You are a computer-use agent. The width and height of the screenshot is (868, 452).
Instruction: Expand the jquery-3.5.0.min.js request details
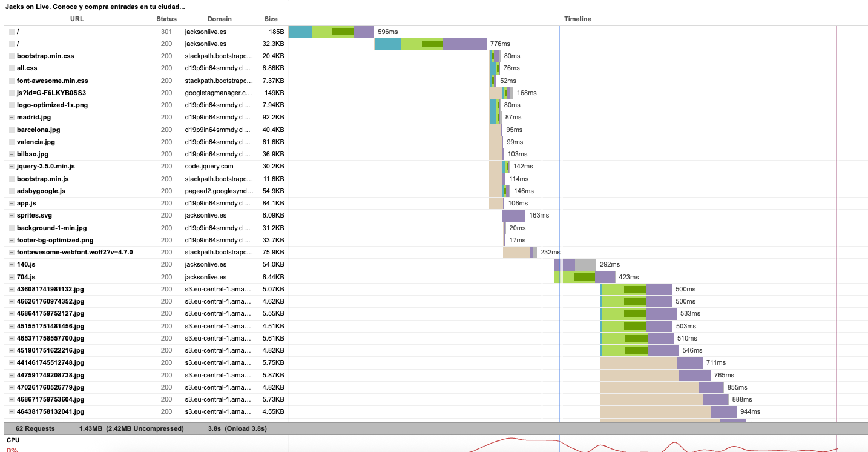11,166
